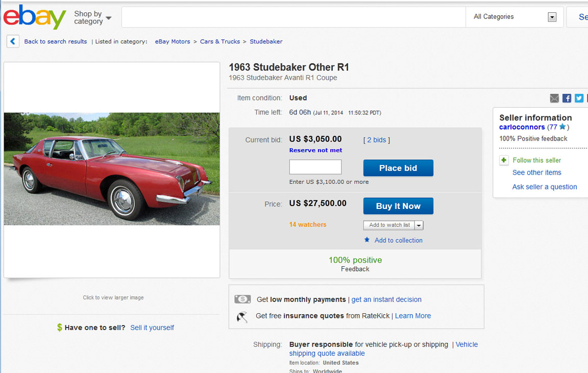The image size is (588, 373).
Task: Click Ask seller a question
Action: point(545,187)
